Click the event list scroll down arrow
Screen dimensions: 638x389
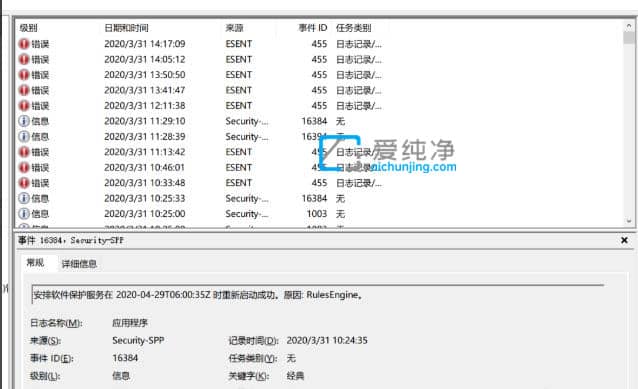629,221
